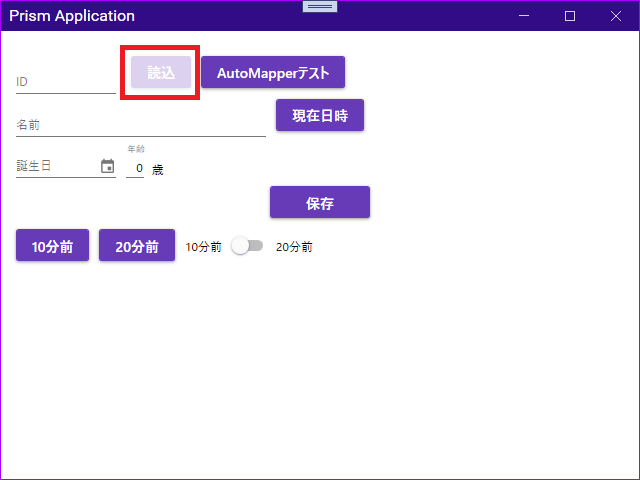Close the Prism Application window
This screenshot has height=480, width=640.
(616, 16)
